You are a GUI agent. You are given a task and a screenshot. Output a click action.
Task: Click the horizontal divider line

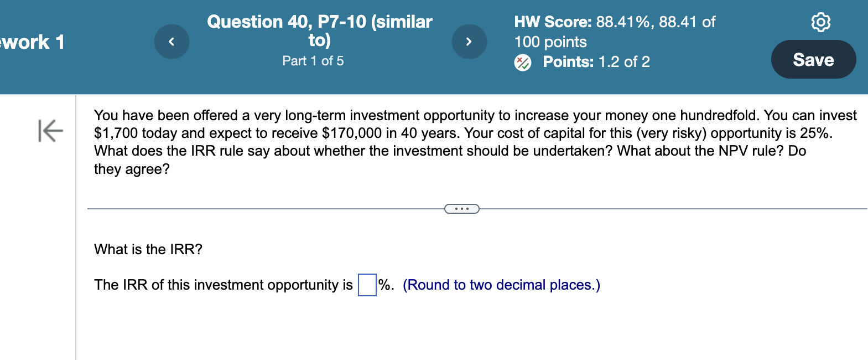pyautogui.click(x=266, y=209)
